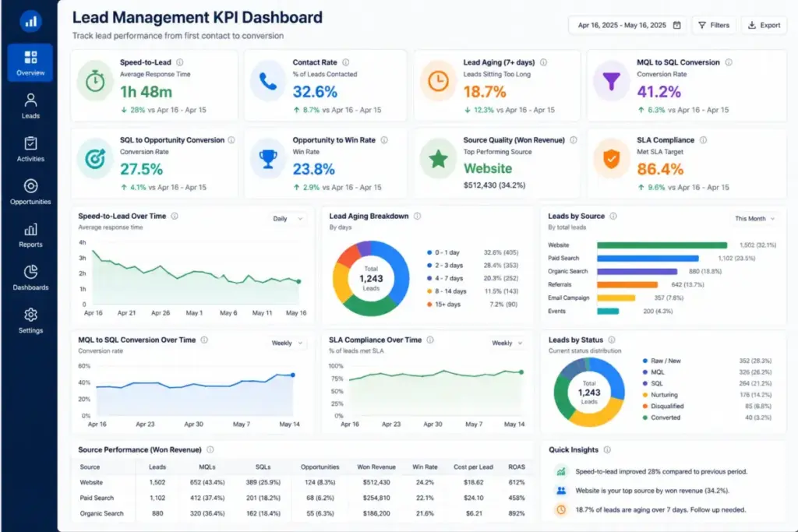Viewport: 798px width, 532px height.
Task: Click the Referrals bar label
Action: click(x=560, y=285)
